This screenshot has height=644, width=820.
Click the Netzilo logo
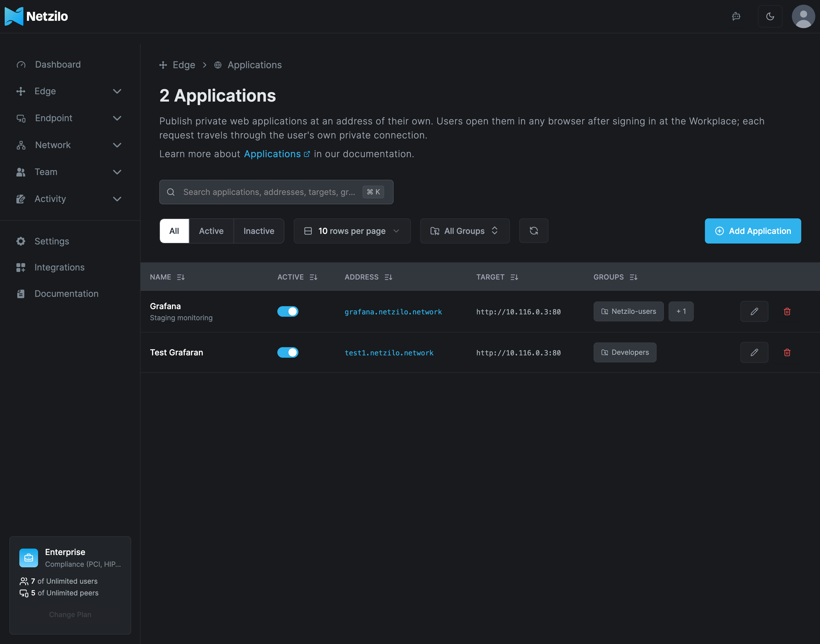36,17
